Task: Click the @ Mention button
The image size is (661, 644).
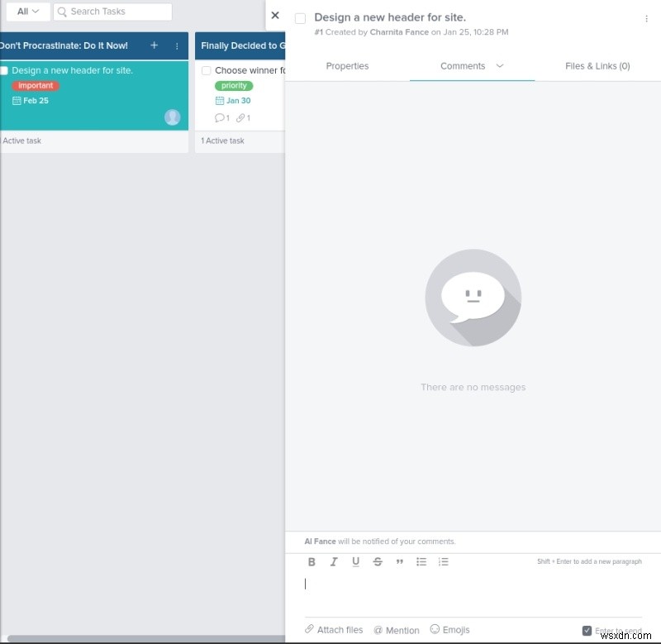Action: coord(397,630)
